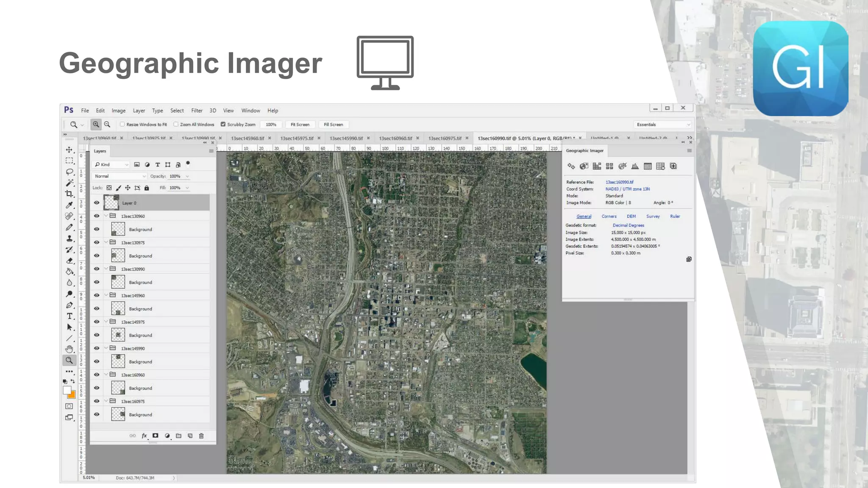
Task: Open the Essentials workspace dropdown
Action: click(x=663, y=125)
